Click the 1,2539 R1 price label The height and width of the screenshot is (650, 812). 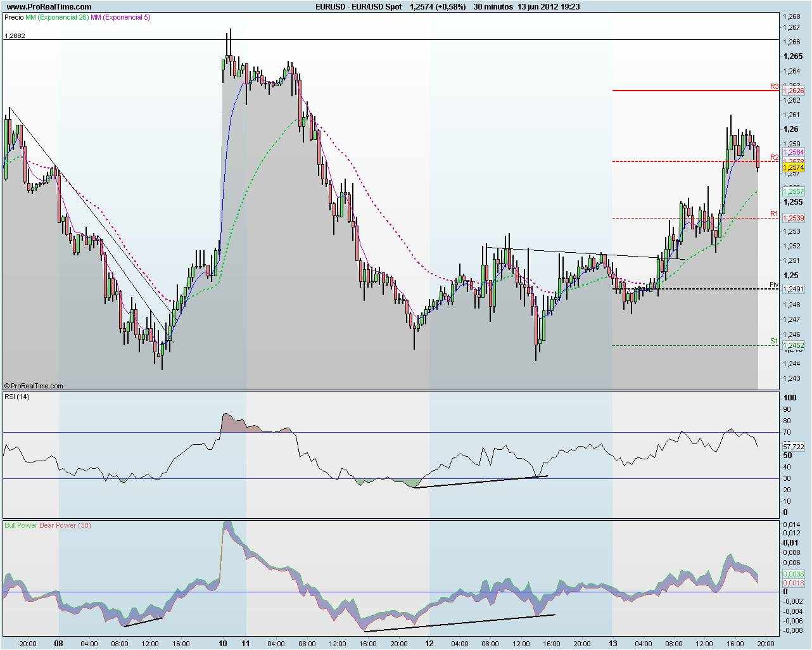(x=792, y=217)
